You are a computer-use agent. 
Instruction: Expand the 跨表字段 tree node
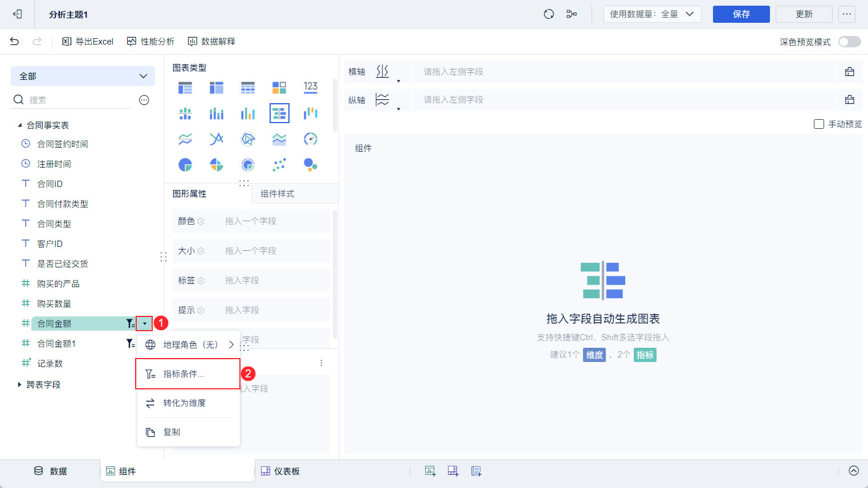click(x=20, y=384)
